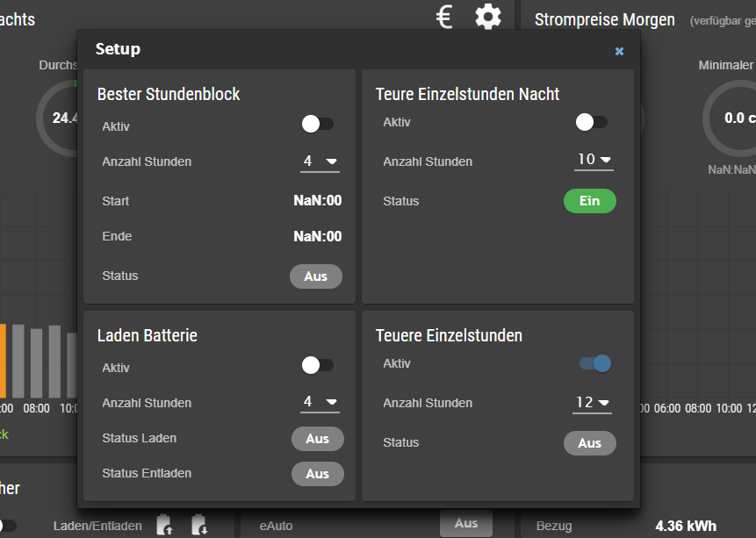Expand Anzahl Stunden dropdown for Teure Einzelstunden Nacht
Viewport: 756px width, 538px height.
(x=594, y=160)
